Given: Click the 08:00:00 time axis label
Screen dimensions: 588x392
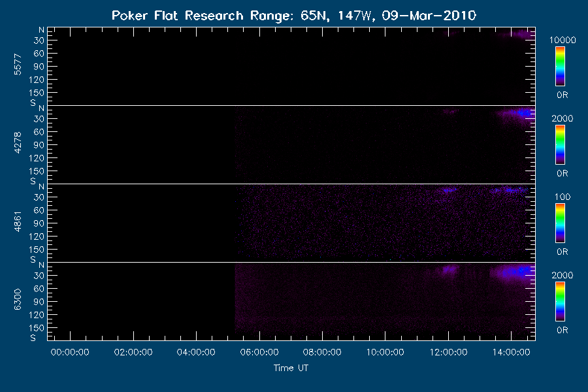Looking at the screenshot, I should (322, 352).
